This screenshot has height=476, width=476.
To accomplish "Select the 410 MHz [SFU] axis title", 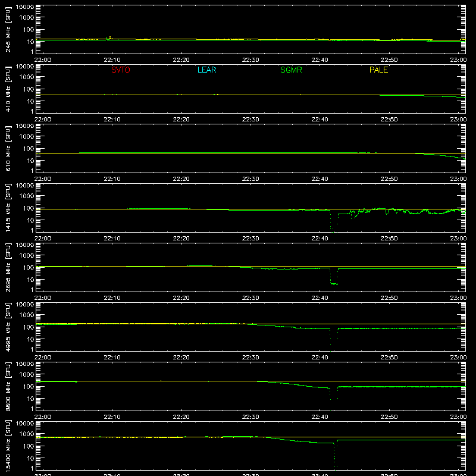I will point(8,89).
